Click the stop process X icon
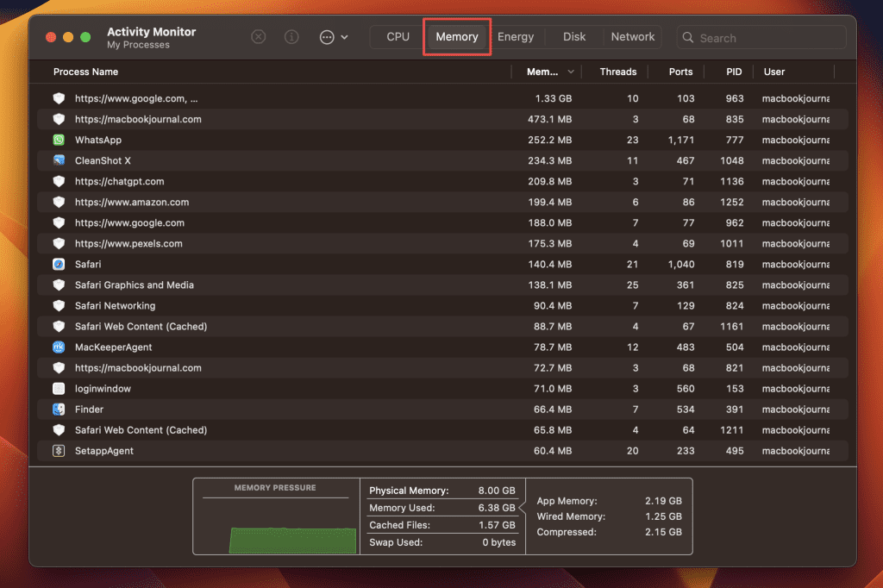 259,37
